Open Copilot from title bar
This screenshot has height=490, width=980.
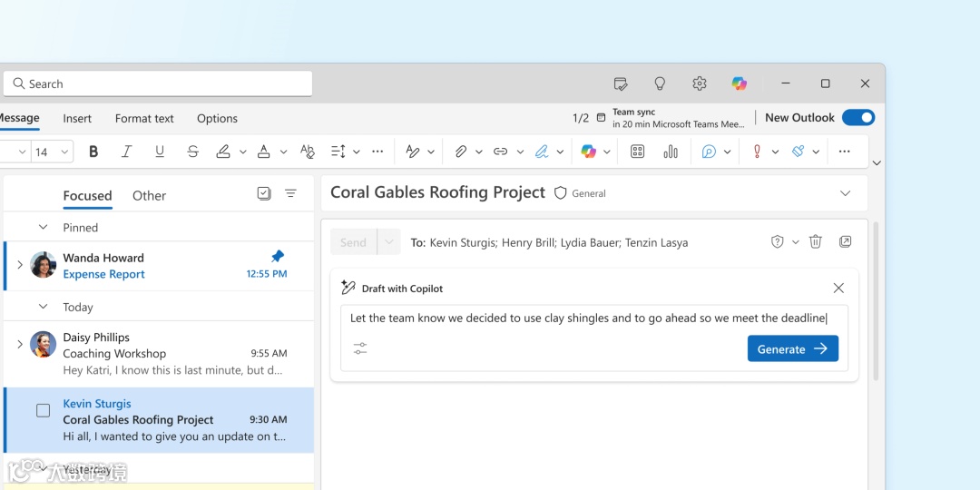[740, 83]
